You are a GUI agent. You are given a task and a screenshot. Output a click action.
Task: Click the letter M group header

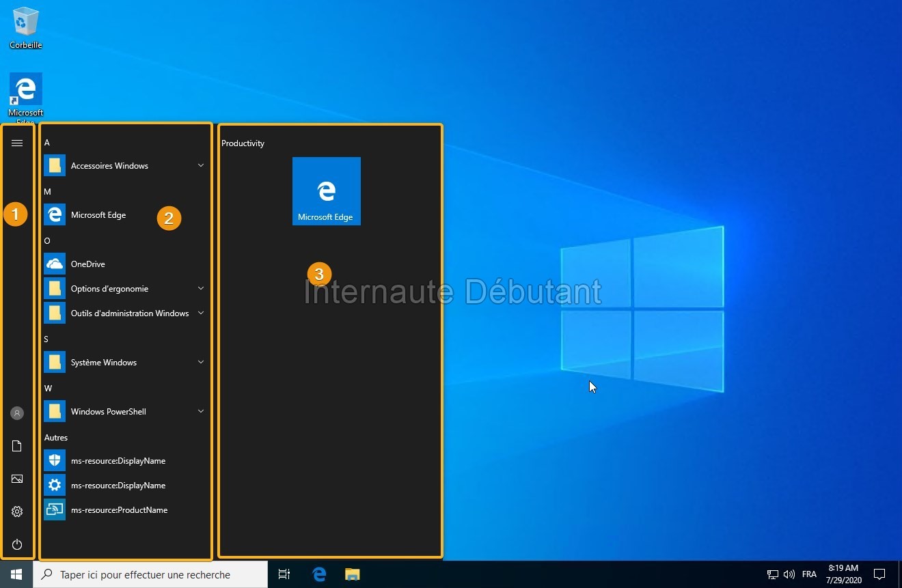click(48, 192)
